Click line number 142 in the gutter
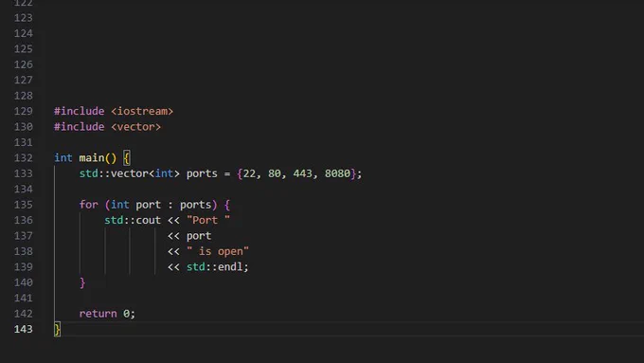Image resolution: width=644 pixels, height=363 pixels. point(24,314)
